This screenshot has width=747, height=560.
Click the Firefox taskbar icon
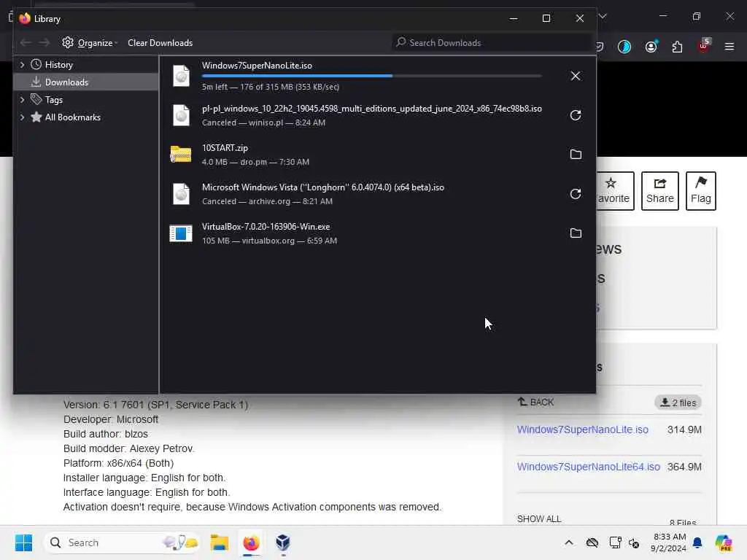pyautogui.click(x=251, y=542)
